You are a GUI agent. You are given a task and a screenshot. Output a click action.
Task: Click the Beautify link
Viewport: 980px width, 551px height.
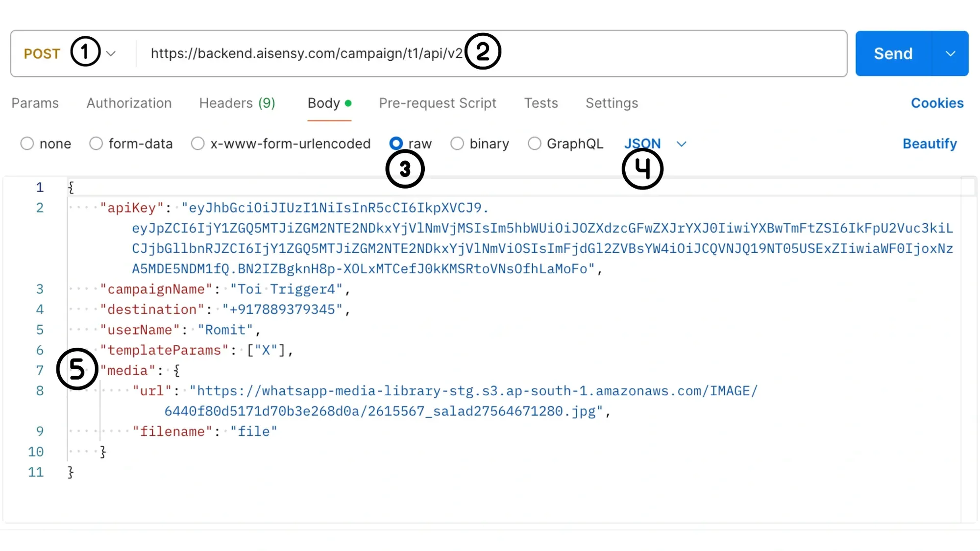(x=930, y=144)
